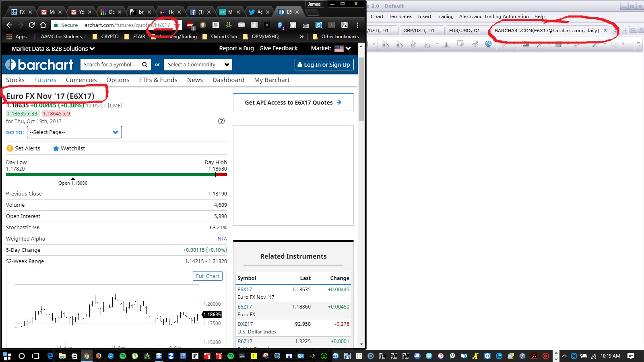Show hidden system tray icons
The image size is (644, 362).
pos(564,356)
